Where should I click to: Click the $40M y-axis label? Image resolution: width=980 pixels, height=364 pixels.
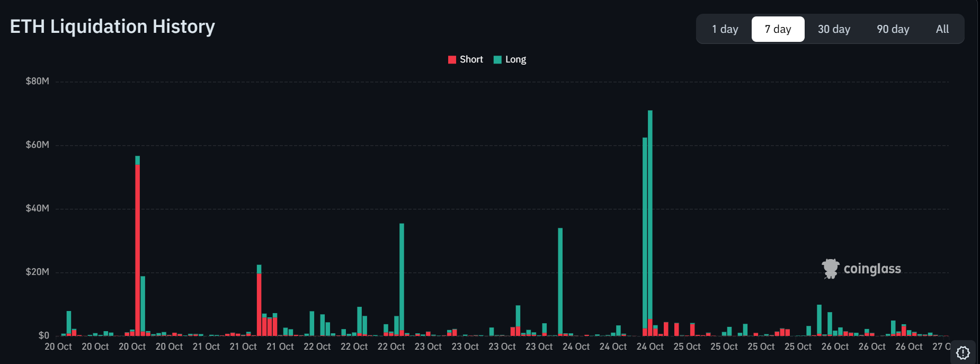pyautogui.click(x=37, y=208)
